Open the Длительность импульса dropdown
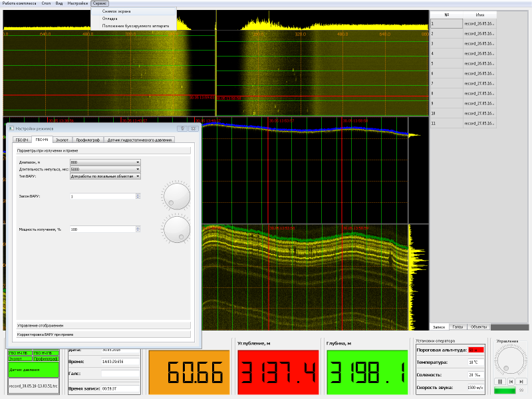Viewport: 532px width, 399px height. [x=105, y=169]
